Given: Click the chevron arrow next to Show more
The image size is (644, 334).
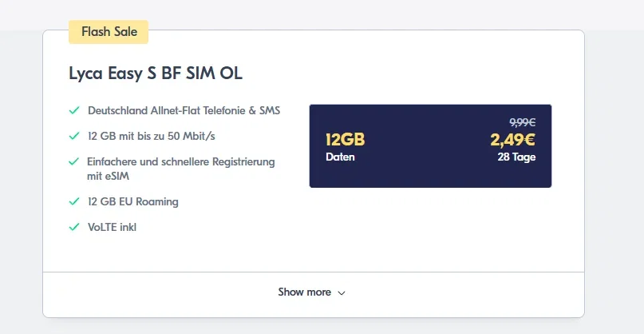Looking at the screenshot, I should click(x=342, y=293).
